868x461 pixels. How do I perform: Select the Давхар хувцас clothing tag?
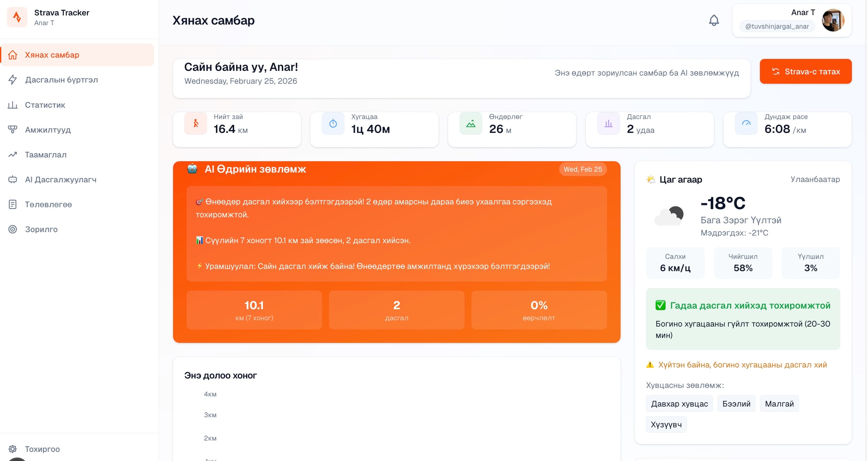pos(679,403)
